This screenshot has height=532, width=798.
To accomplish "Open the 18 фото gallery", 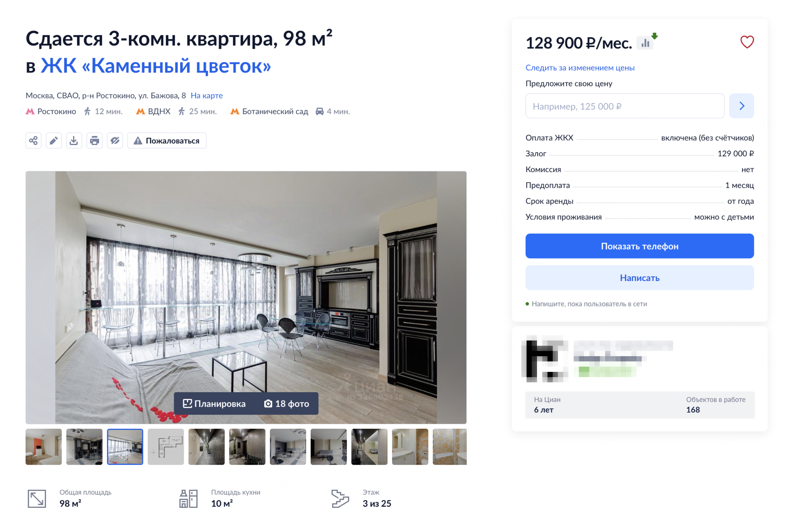I will click(x=287, y=403).
